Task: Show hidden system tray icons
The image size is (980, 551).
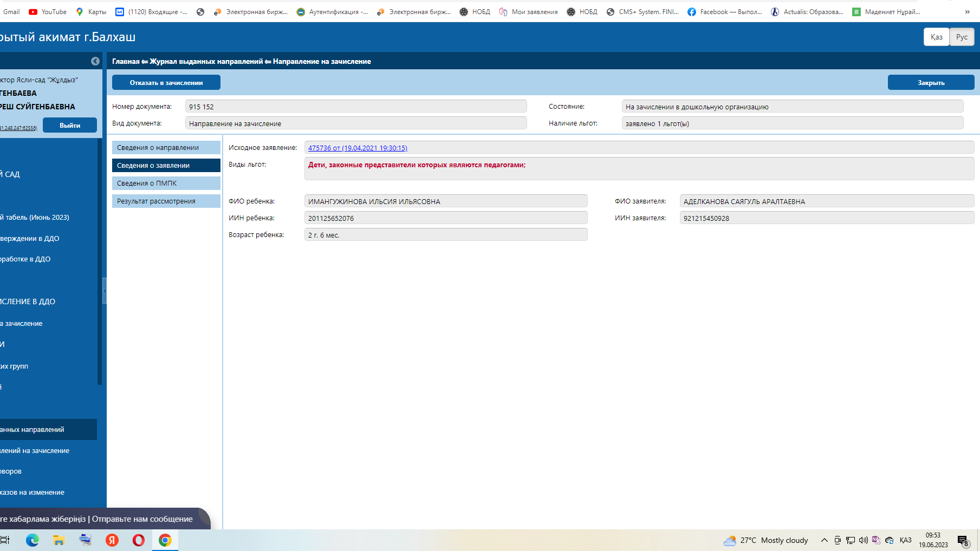Action: pyautogui.click(x=824, y=540)
